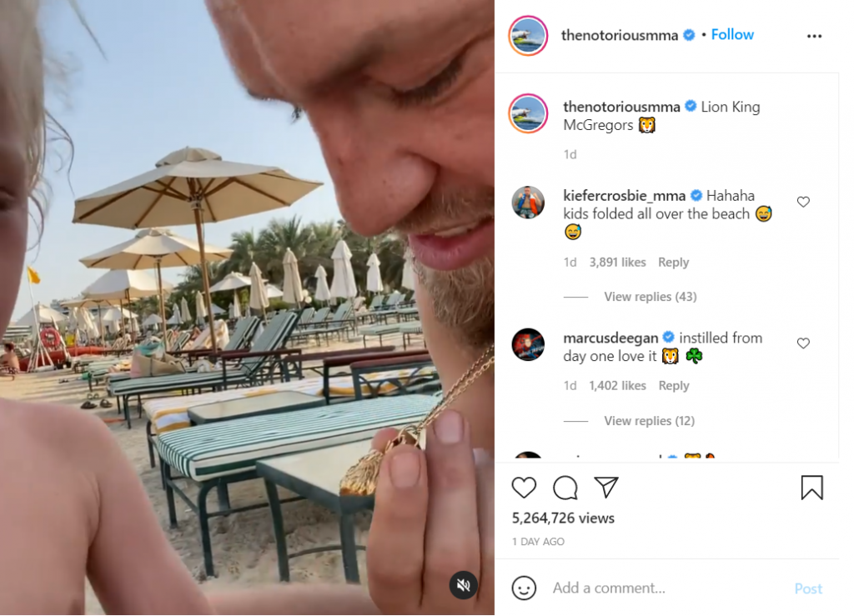The image size is (854, 616).
Task: Expand replies under kiefercrosbie_mma's comment
Action: pos(651,296)
